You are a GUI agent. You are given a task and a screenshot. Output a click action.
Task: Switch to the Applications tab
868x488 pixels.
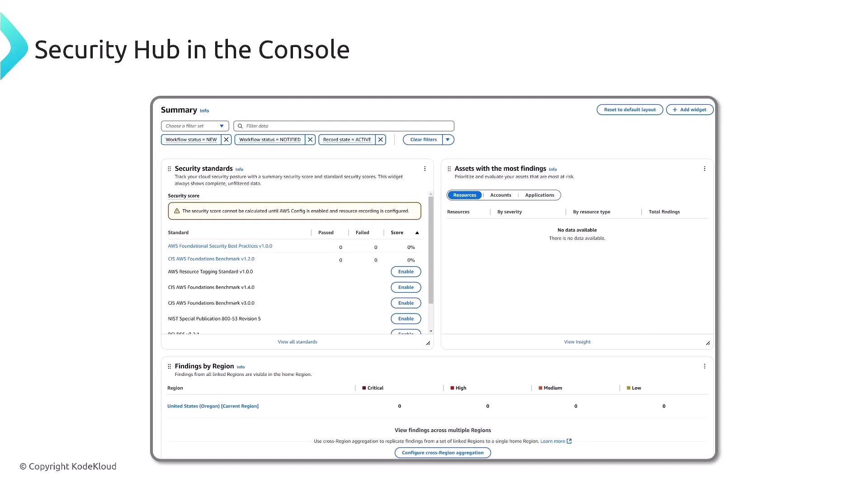(539, 195)
